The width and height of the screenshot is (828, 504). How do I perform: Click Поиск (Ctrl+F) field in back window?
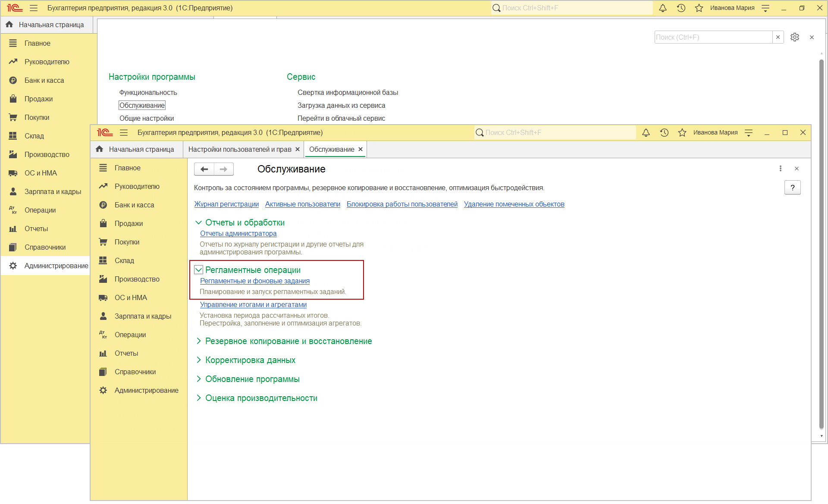pos(713,37)
